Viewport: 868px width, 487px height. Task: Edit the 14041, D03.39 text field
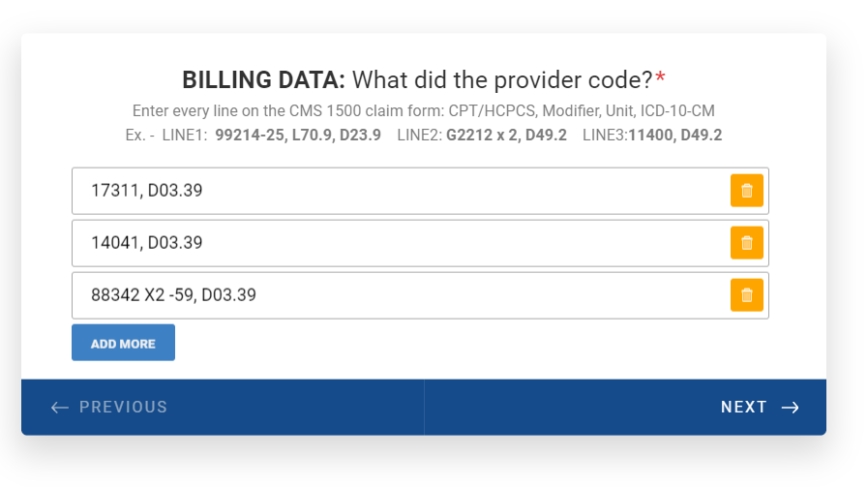[397, 243]
